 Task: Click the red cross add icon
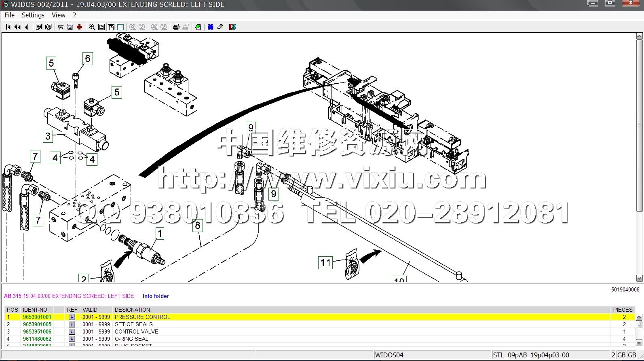pos(80,27)
